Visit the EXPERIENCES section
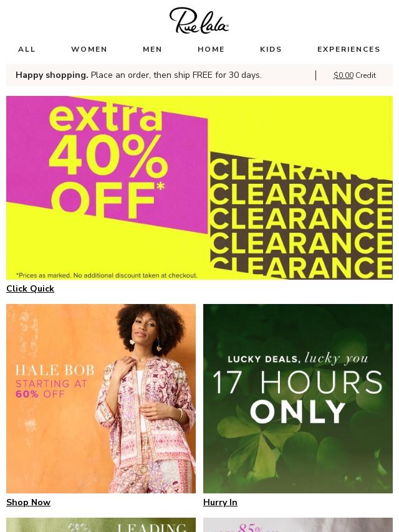This screenshot has height=532, width=399. 349,49
